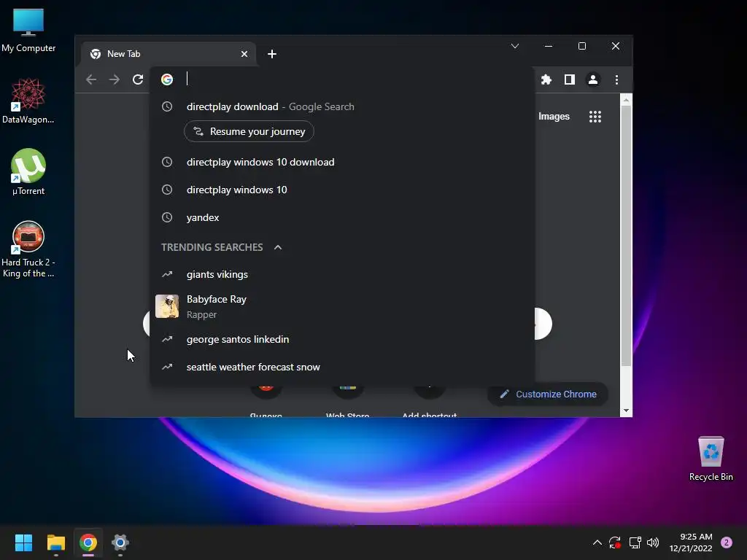Open the Chrome profile avatar icon
The height and width of the screenshot is (560, 747).
593,79
